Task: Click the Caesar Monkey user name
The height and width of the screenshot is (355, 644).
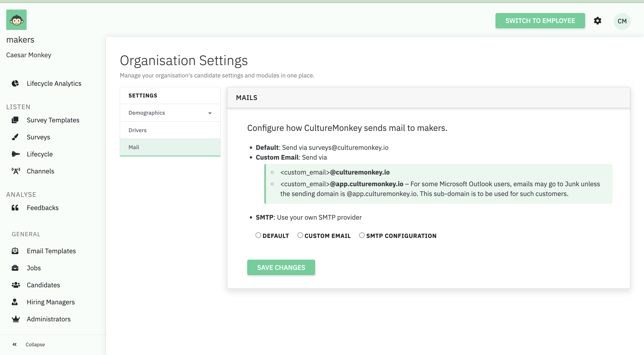Action: pyautogui.click(x=29, y=55)
